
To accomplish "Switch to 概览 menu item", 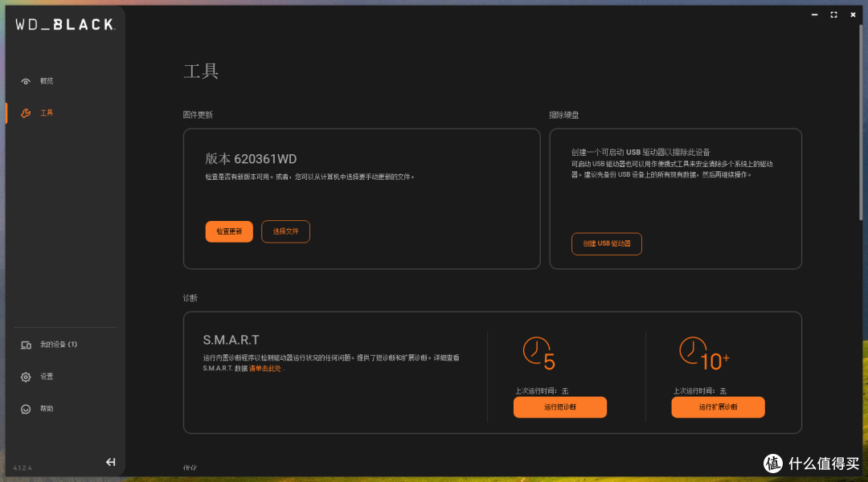I will pyautogui.click(x=47, y=81).
